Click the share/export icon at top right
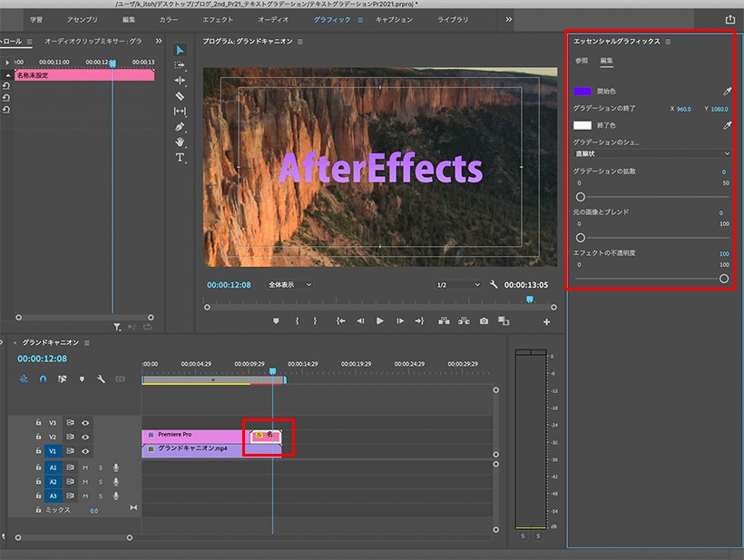 click(729, 19)
